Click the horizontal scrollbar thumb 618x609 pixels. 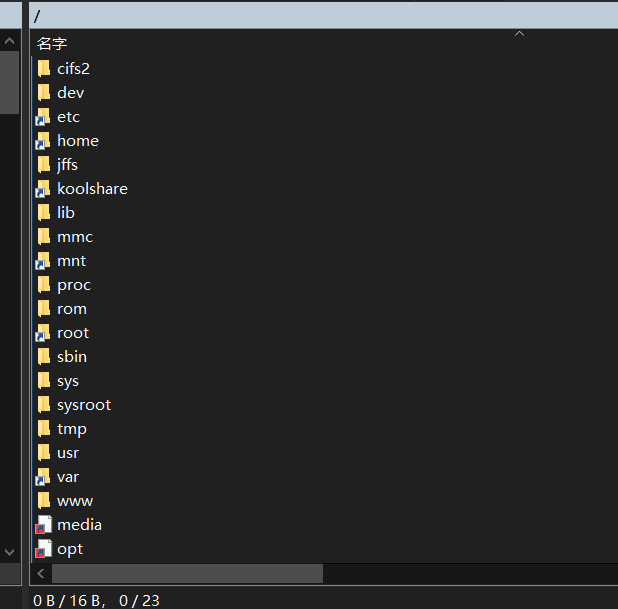click(x=188, y=574)
